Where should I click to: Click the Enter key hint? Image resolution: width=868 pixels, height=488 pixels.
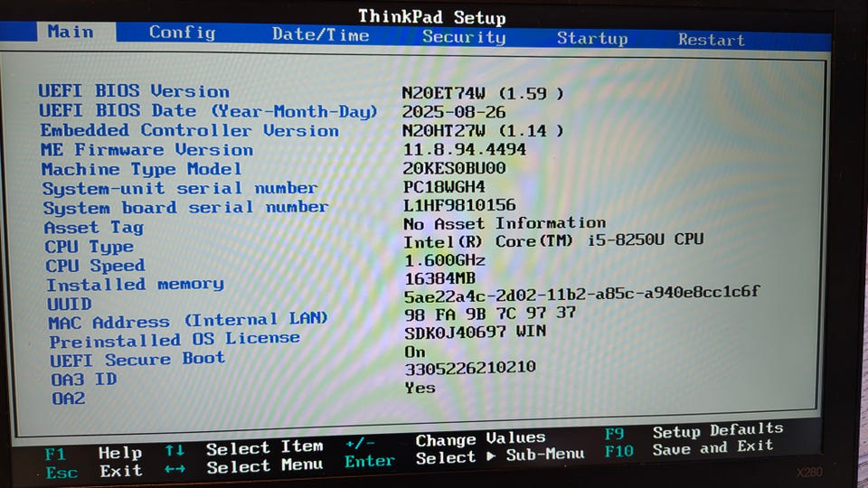(370, 461)
